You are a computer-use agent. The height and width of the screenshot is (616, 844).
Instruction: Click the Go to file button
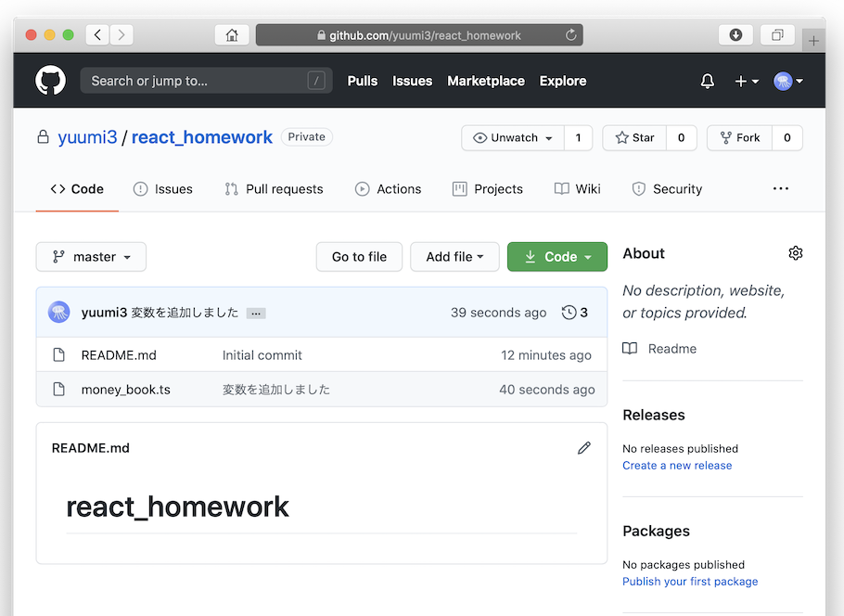pyautogui.click(x=359, y=257)
